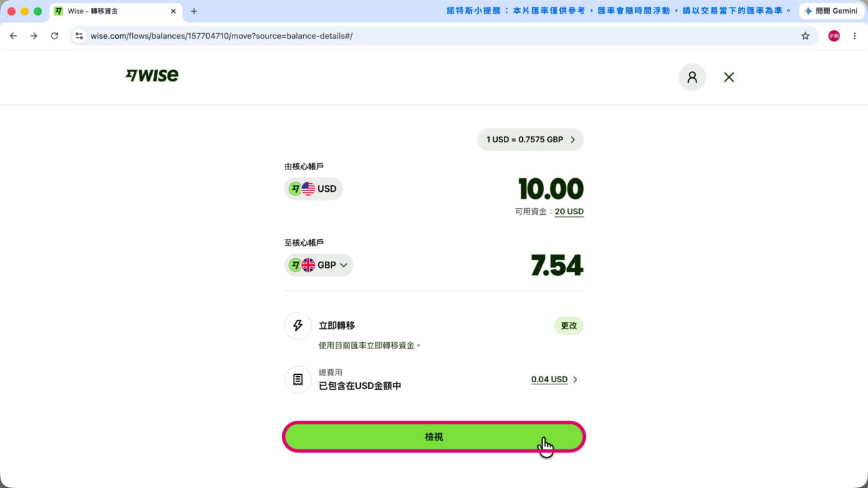Image resolution: width=868 pixels, height=488 pixels.
Task: Click the chevron next to 0.04 USD
Action: coord(575,380)
